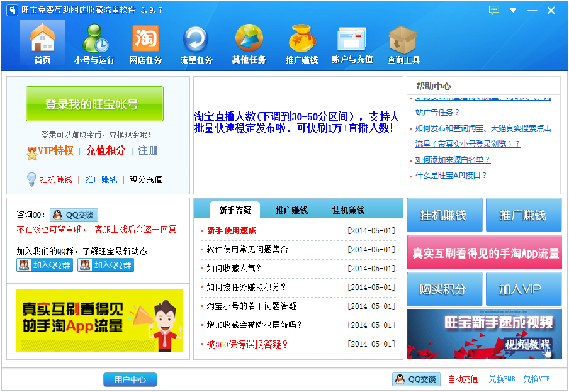Click the feedback chat icon in title bar

[494, 10]
